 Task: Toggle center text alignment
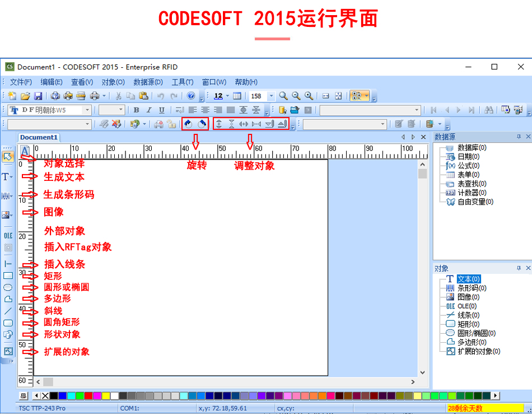(206, 110)
